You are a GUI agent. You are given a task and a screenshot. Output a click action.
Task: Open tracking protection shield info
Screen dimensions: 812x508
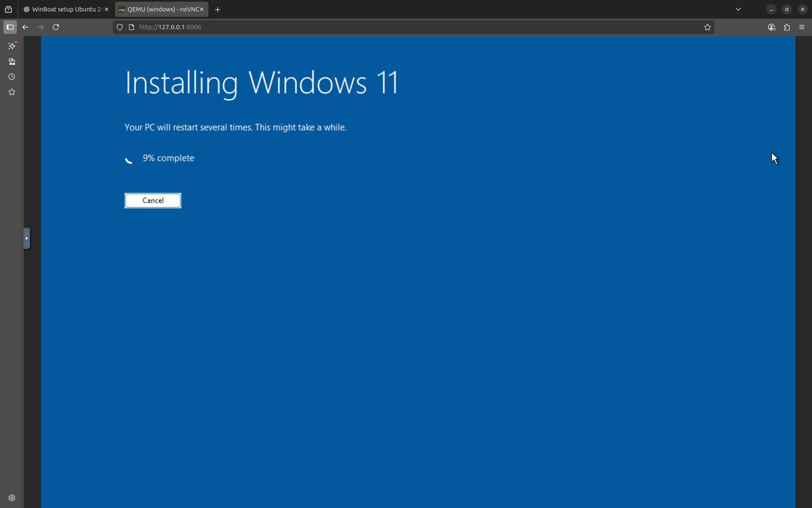tap(120, 27)
